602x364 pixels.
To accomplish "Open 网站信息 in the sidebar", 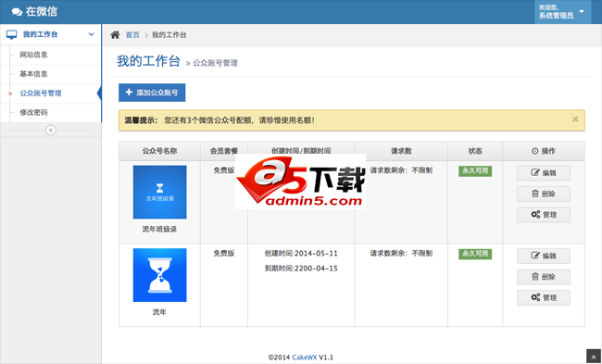I will coord(33,55).
